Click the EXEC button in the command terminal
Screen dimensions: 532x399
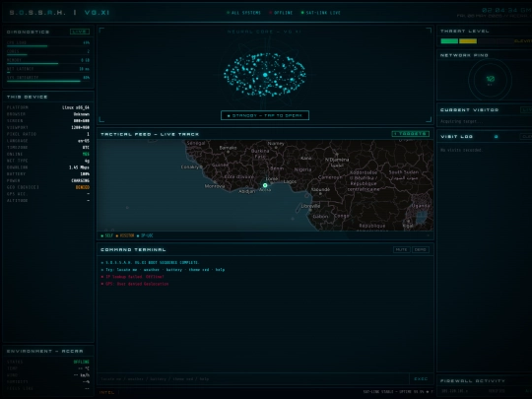coord(421,378)
